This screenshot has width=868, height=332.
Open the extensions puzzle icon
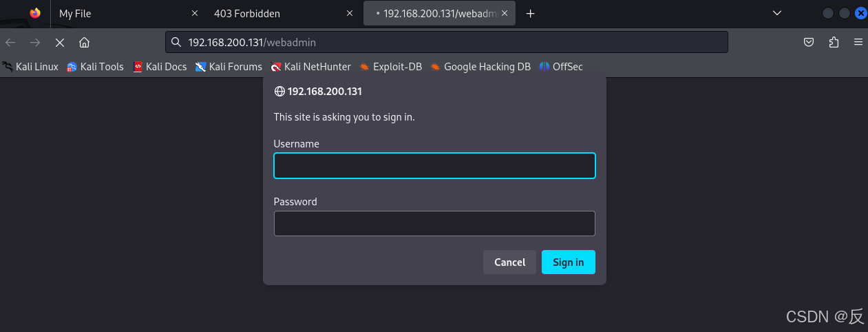(834, 43)
